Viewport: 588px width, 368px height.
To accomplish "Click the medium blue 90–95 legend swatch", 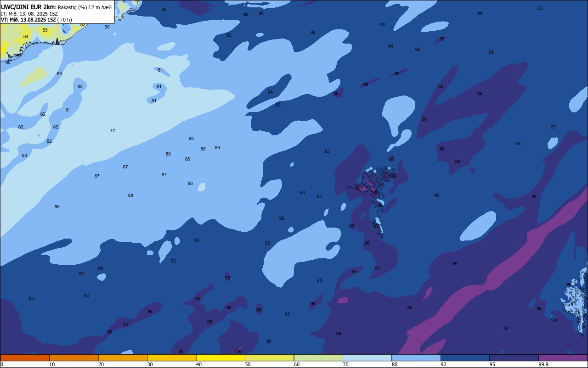I will 465,357.
